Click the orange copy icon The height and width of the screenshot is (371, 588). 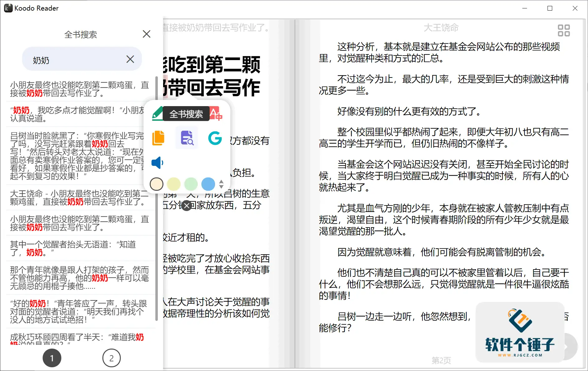click(x=158, y=138)
